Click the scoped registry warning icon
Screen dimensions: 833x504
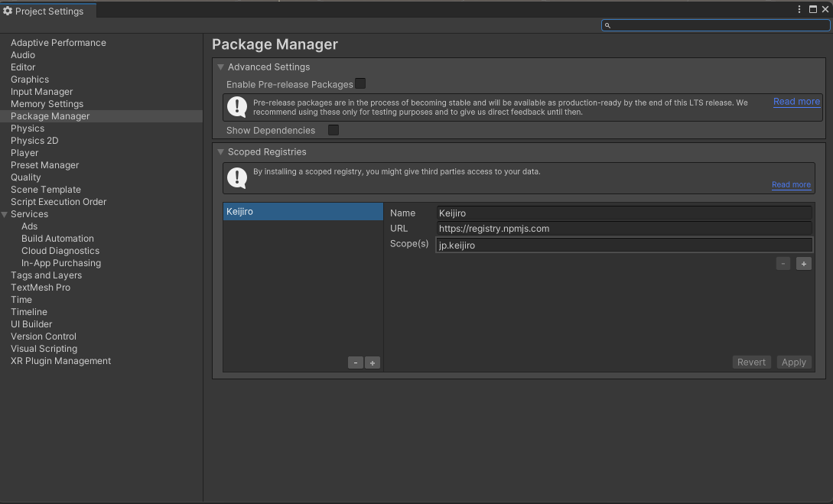click(x=237, y=178)
